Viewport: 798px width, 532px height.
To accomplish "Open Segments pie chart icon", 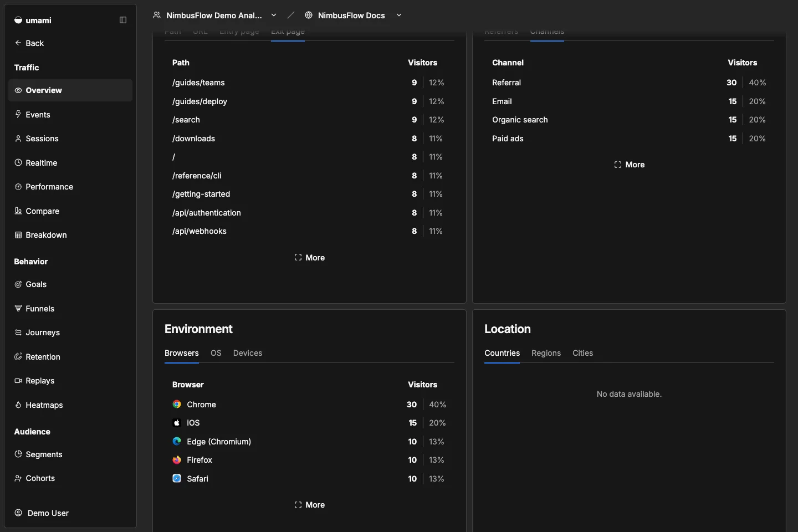I will tap(18, 454).
